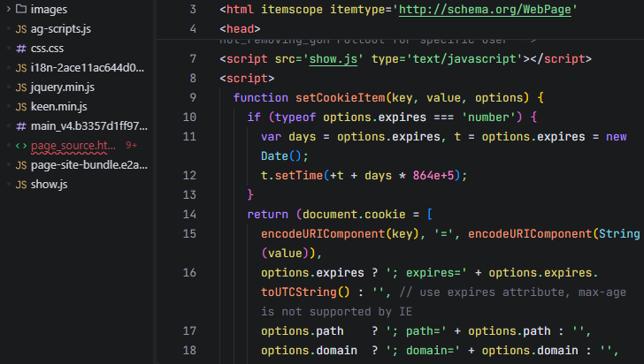Image resolution: width=644 pixels, height=364 pixels.
Task: Click the 9+ problems badge on page_source
Action: 132,145
